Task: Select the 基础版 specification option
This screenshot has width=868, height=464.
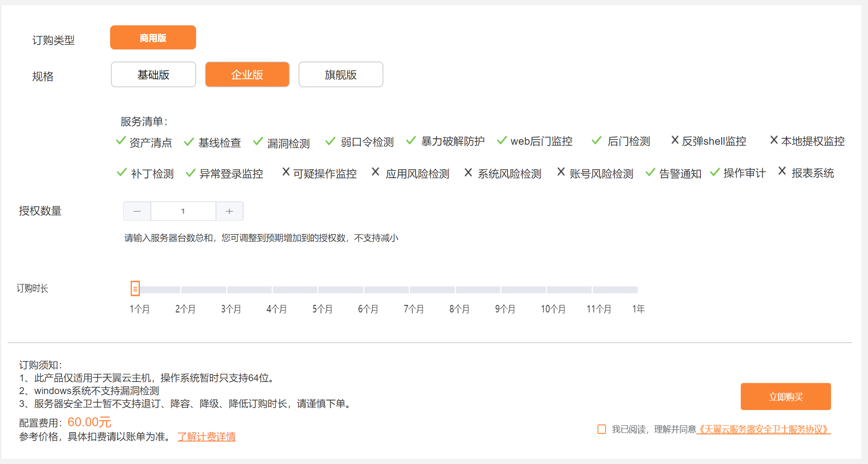Action: [x=153, y=75]
